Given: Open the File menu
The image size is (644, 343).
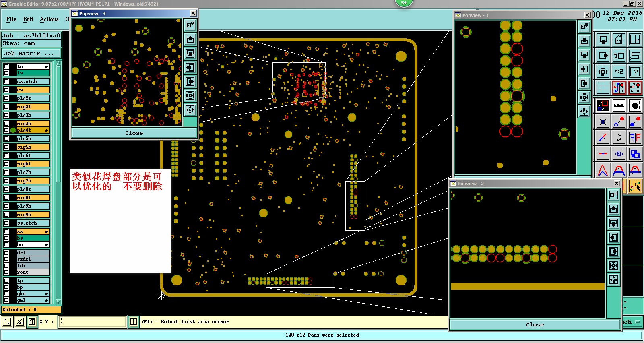Looking at the screenshot, I should 11,19.
